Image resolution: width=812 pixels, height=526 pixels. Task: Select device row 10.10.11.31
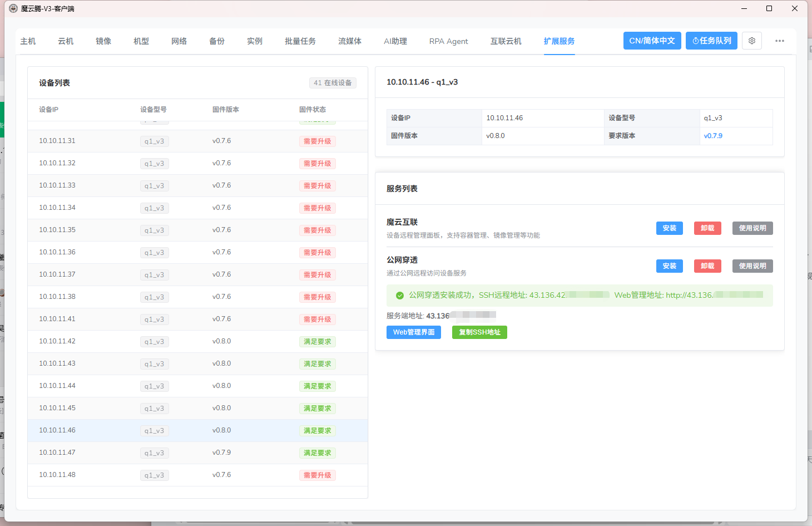[197, 141]
